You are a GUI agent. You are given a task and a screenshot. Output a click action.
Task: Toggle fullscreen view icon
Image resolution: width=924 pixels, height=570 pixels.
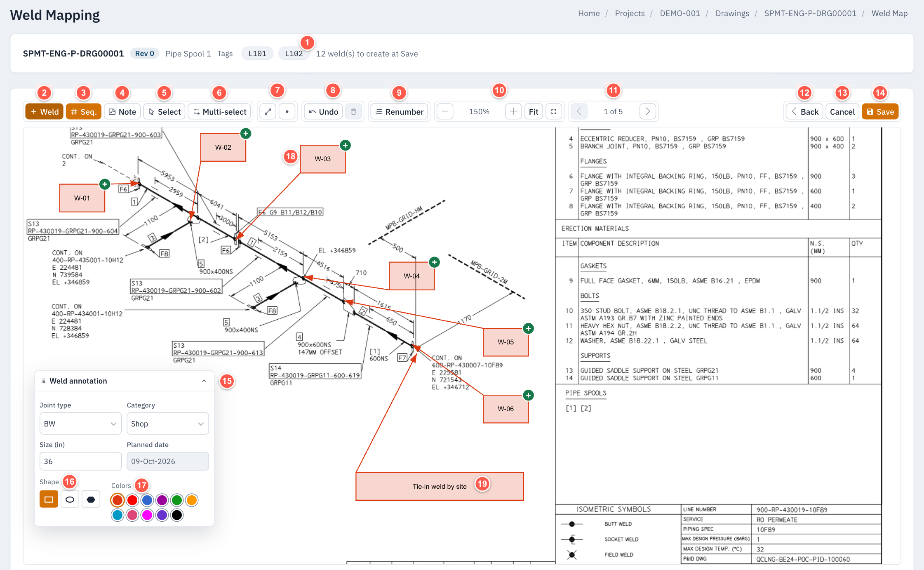tap(554, 112)
